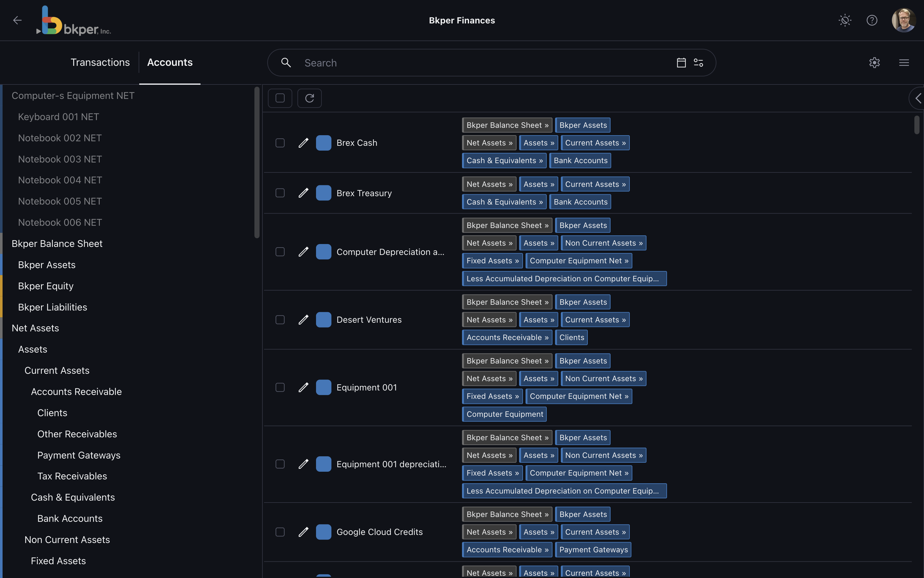Image resolution: width=924 pixels, height=578 pixels.
Task: Open the settings gear icon
Action: (874, 63)
